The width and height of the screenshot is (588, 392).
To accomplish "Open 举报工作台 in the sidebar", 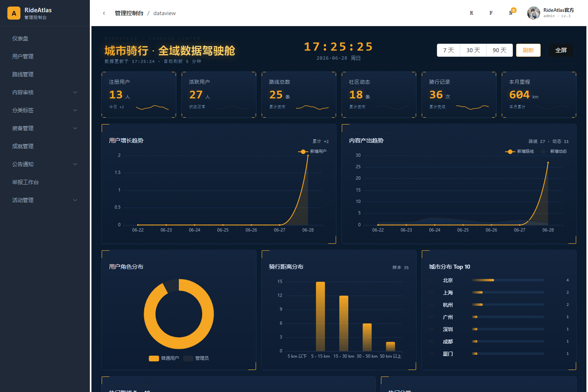I will [45, 182].
